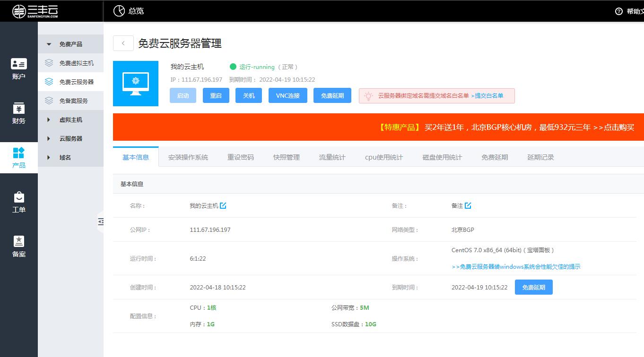Image resolution: width=644 pixels, height=357 pixels.
Task: Switch to the 重设密码 tab
Action: pyautogui.click(x=241, y=157)
